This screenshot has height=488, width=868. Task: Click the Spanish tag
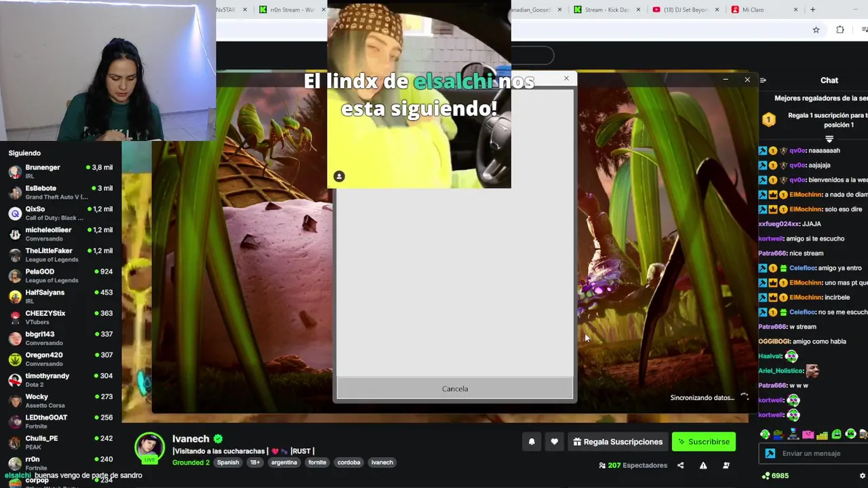pos(228,462)
